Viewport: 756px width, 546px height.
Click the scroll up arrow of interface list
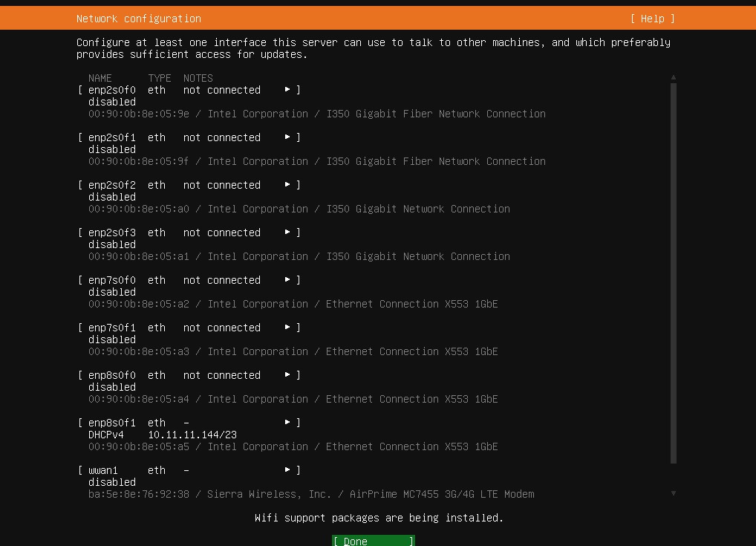[674, 78]
